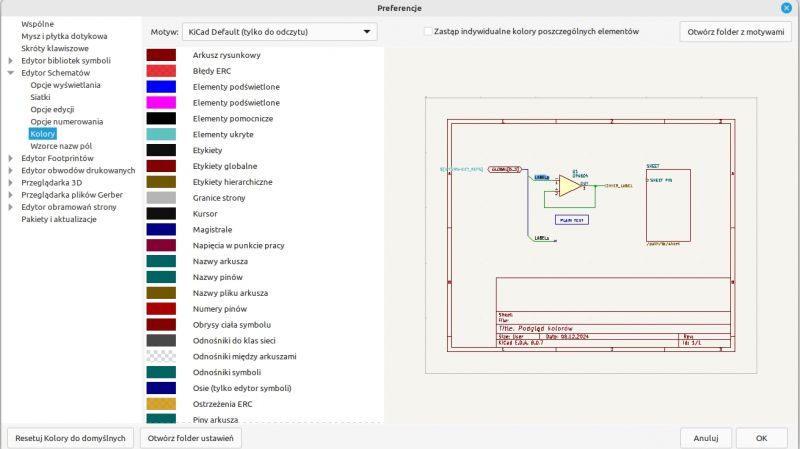Viewport: 800px width, 449px height.
Task: Click the 'Plain text' box in preview
Action: pos(571,220)
